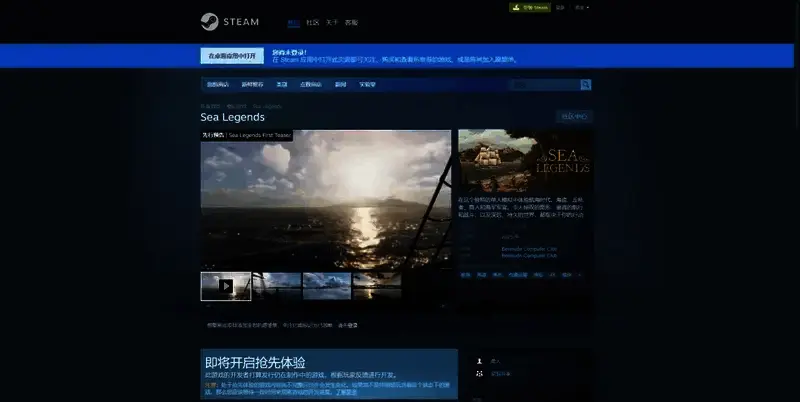Click the Sea Legends capsule header image
Screen dimensions: 800x402
click(x=525, y=160)
